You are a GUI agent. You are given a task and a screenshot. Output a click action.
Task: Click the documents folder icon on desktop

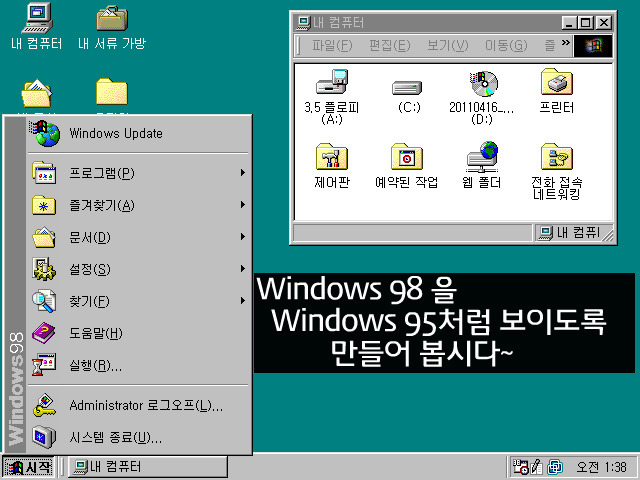[36, 93]
